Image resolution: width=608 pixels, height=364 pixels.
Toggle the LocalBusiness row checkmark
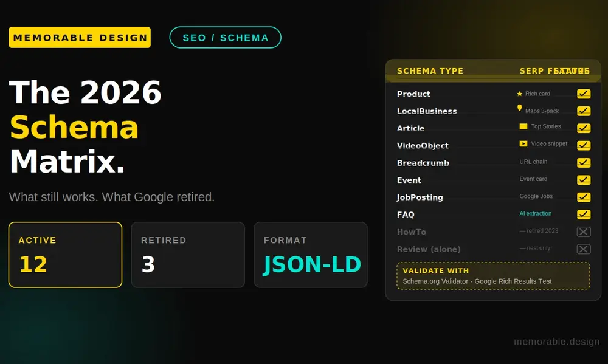[584, 111]
